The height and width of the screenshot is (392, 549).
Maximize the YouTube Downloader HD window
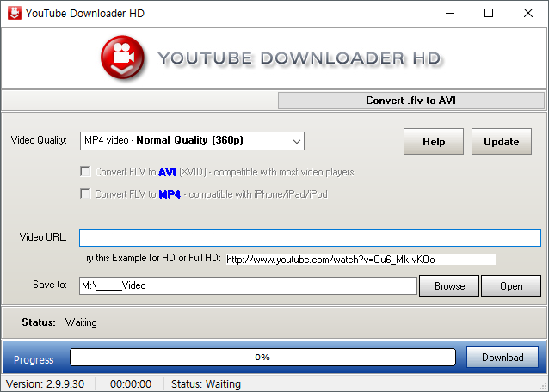[x=489, y=13]
